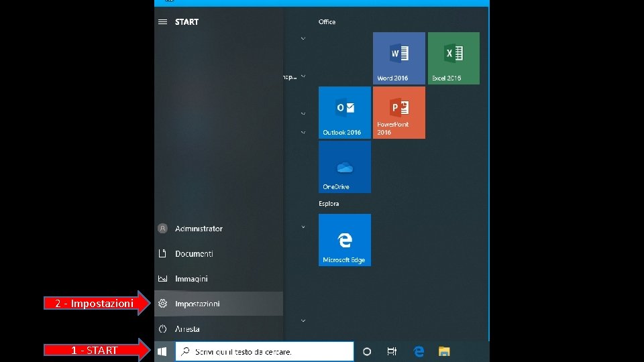Screen dimensions: 644x362
Task: Open the Outlook 2016 tile
Action: [x=345, y=113]
